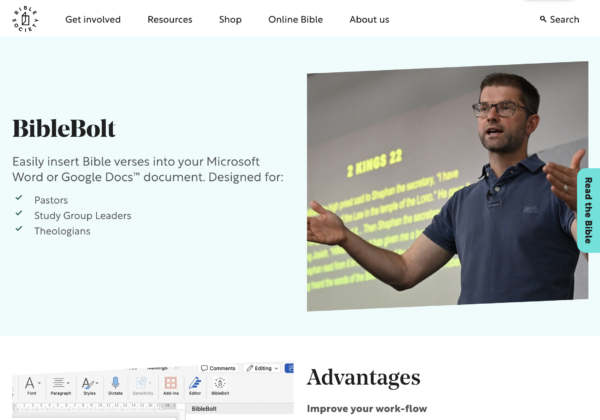Click the document ruler in Word screenshot
Screen dimensions: 600x420
coord(96,405)
